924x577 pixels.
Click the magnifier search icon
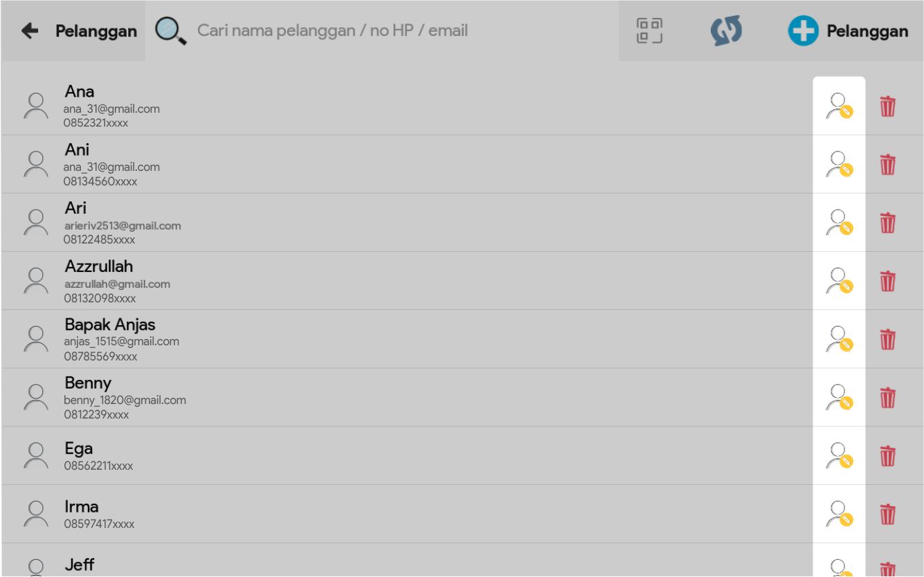pos(170,31)
